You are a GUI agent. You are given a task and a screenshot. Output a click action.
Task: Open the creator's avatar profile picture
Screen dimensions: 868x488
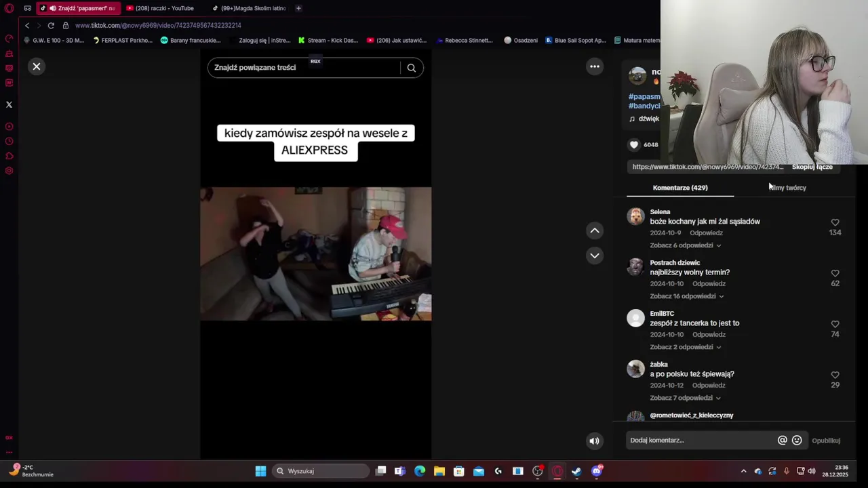[637, 76]
